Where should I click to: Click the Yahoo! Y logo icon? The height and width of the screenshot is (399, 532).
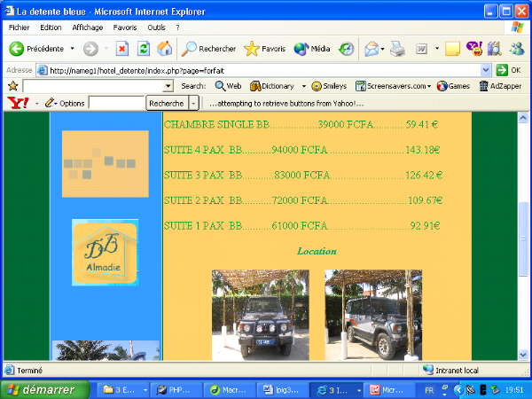pyautogui.click(x=17, y=103)
